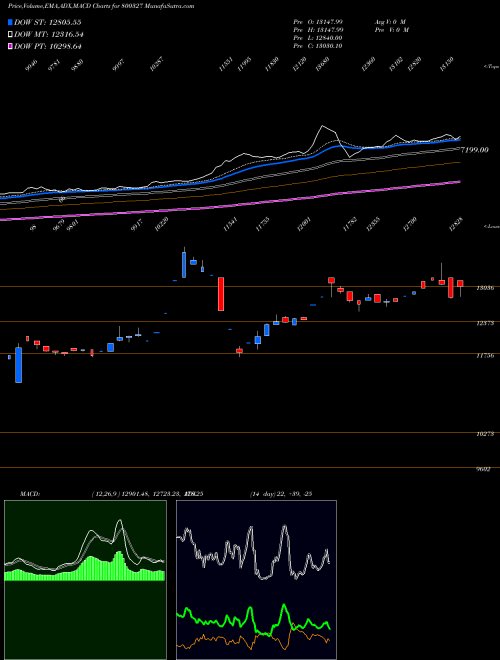
Task: Click the Pre L: 12840.00 value
Action: click(x=318, y=38)
